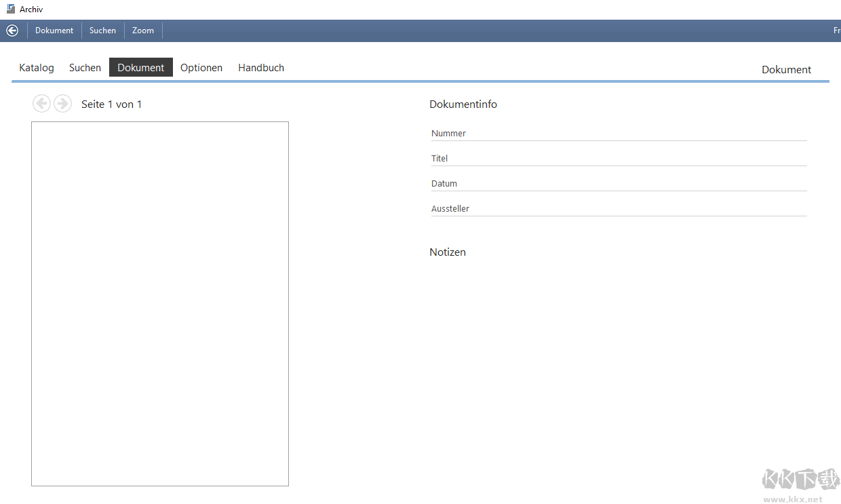
Task: Open the Suchen command in the blue toolbar
Action: coord(102,30)
